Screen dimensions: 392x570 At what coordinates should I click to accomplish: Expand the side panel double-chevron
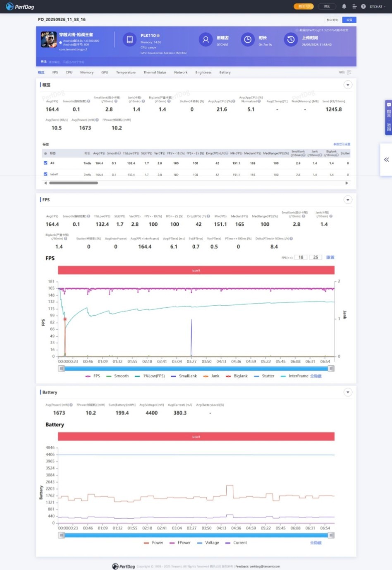tap(386, 160)
